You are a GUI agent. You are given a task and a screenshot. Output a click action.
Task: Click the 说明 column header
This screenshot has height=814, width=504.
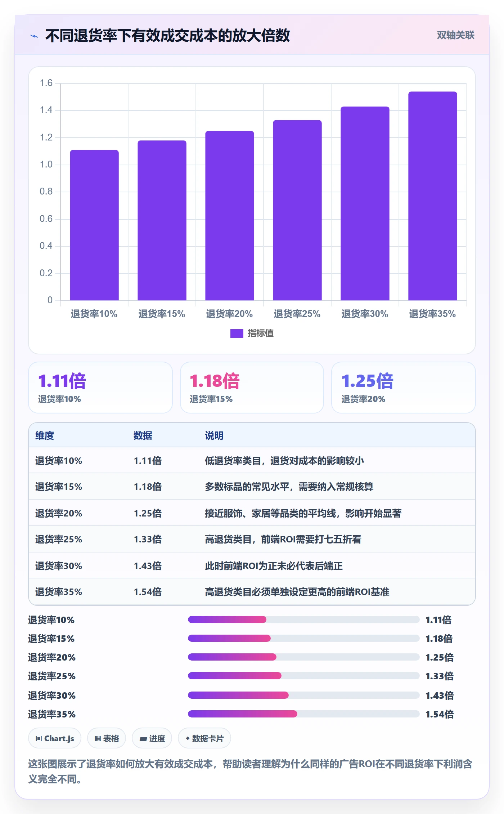tap(214, 435)
